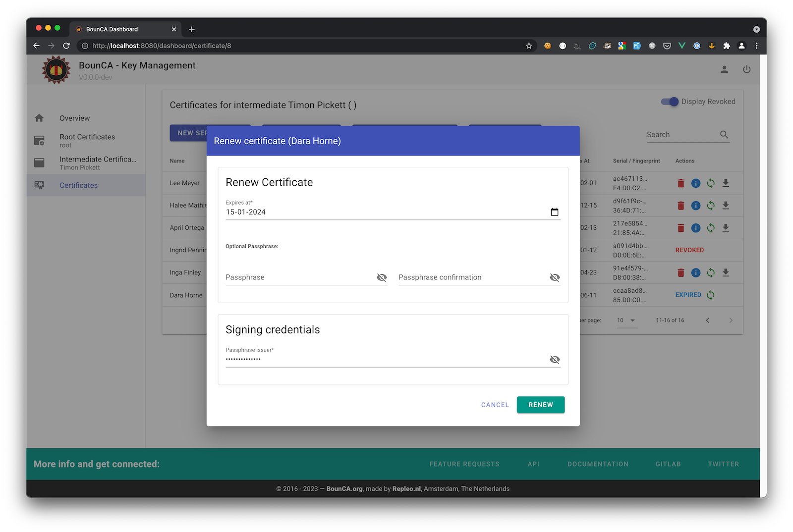The height and width of the screenshot is (532, 793).
Task: Click the renew icon for Inga Finley
Action: point(711,273)
